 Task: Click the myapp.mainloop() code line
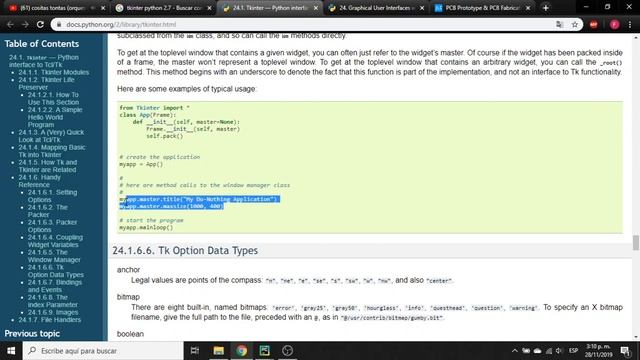pos(146,227)
